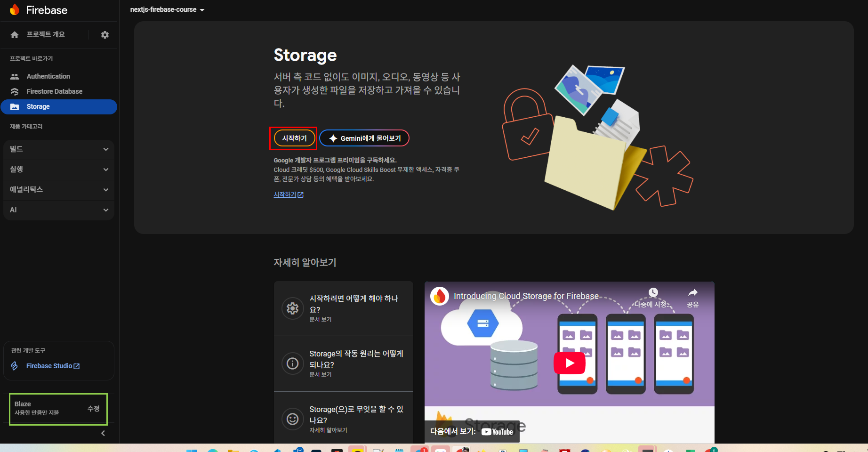
Task: Open Firestore Database in the sidebar
Action: coord(54,91)
